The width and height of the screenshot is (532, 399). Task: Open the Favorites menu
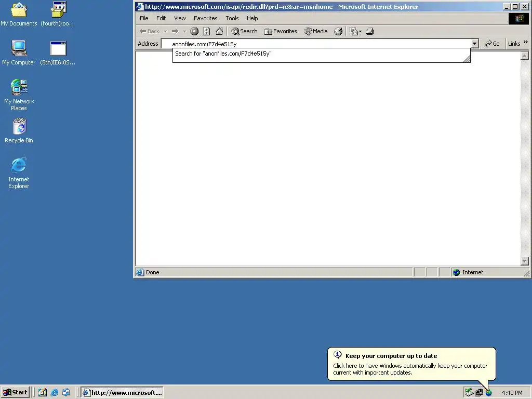(x=205, y=18)
